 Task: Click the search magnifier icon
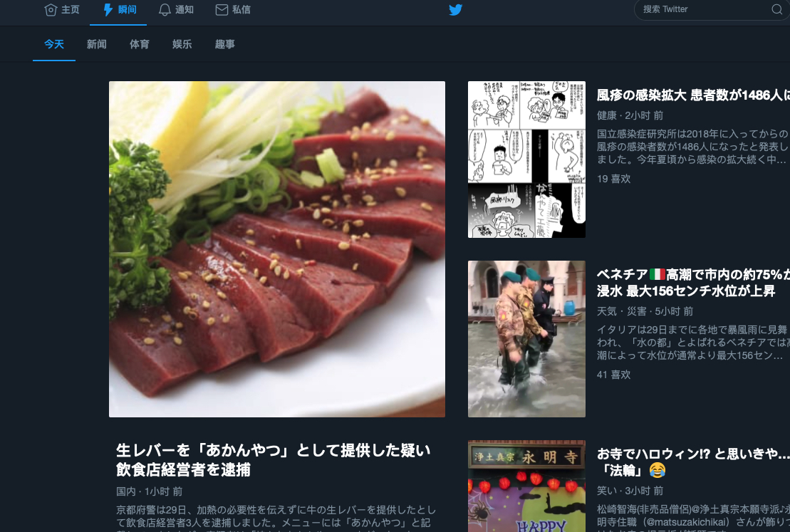coord(777,9)
